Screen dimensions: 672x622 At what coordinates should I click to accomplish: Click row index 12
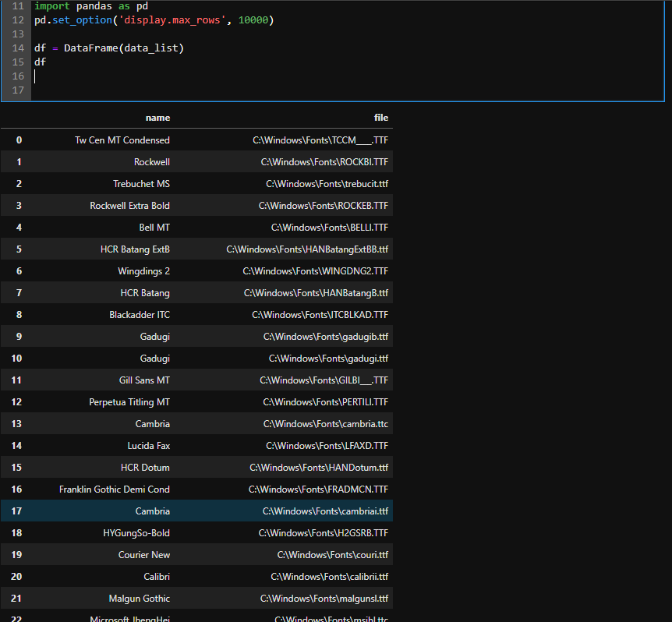coord(16,402)
